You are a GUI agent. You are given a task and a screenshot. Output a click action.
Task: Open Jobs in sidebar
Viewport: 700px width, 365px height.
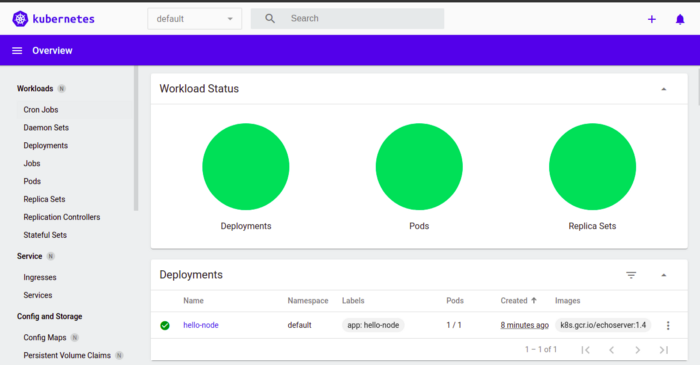(32, 163)
